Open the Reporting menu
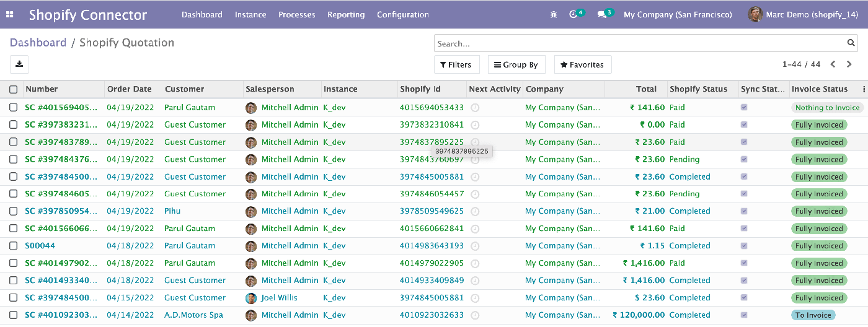The image size is (868, 327). (346, 14)
